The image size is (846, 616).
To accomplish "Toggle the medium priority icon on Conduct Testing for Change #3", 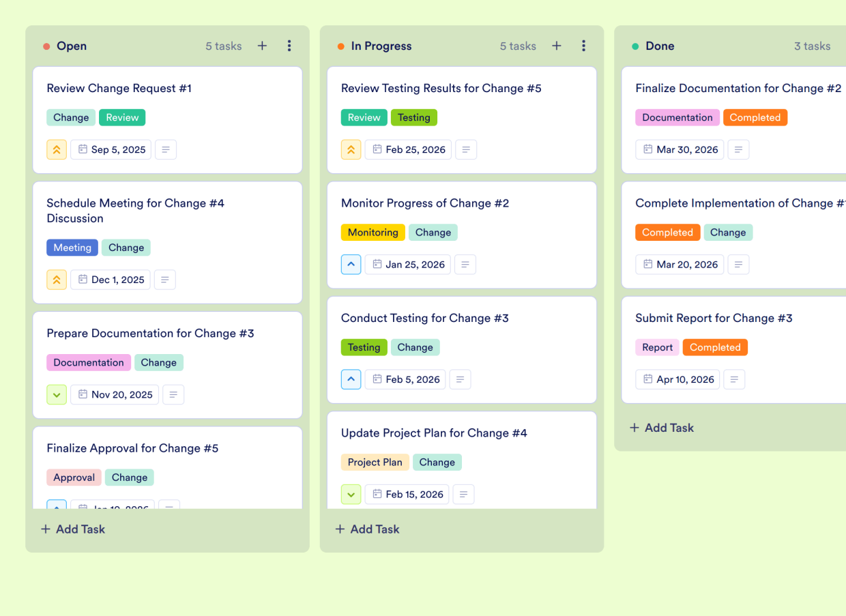I will [351, 379].
